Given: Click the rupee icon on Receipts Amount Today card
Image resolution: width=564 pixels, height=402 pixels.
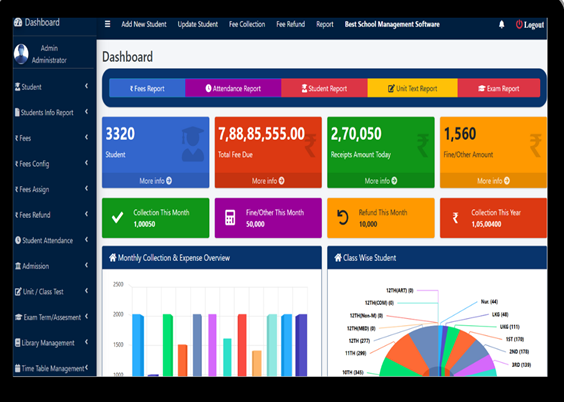Looking at the screenshot, I should click(x=423, y=145).
